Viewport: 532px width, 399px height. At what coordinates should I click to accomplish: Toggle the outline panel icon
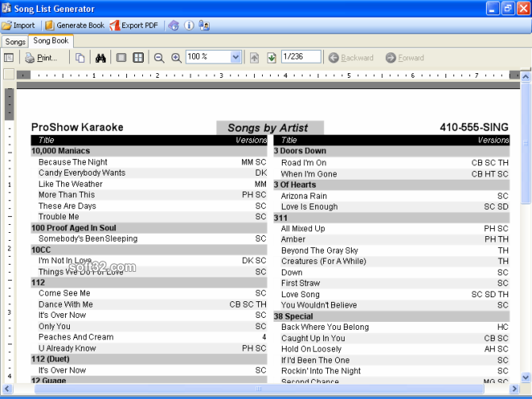pos(9,58)
